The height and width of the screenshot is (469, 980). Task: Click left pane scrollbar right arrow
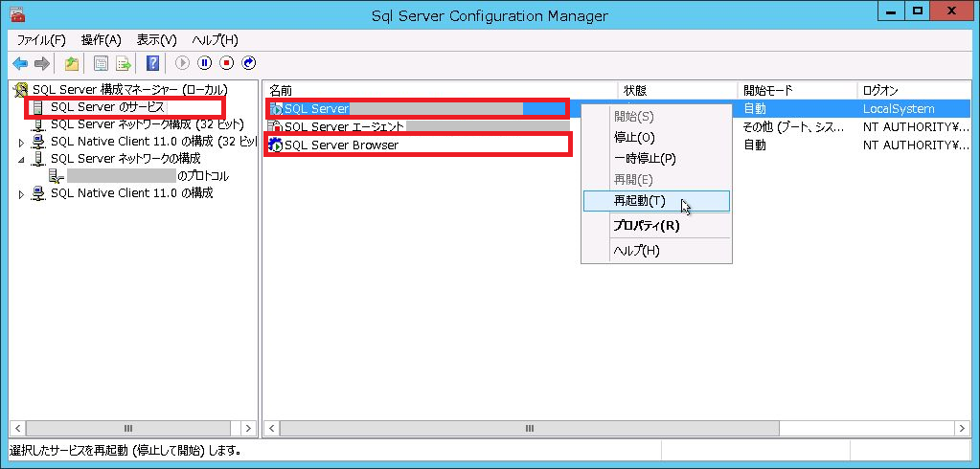coord(249,429)
